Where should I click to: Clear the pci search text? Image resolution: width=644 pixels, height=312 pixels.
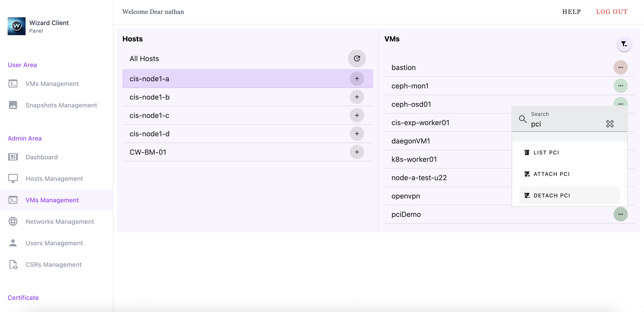pyautogui.click(x=610, y=124)
